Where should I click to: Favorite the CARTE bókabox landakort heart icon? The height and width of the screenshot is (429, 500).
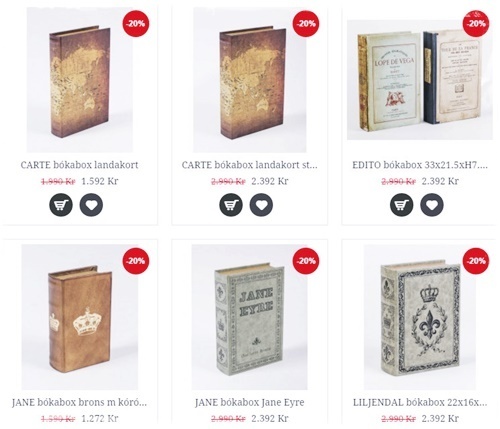(x=91, y=205)
